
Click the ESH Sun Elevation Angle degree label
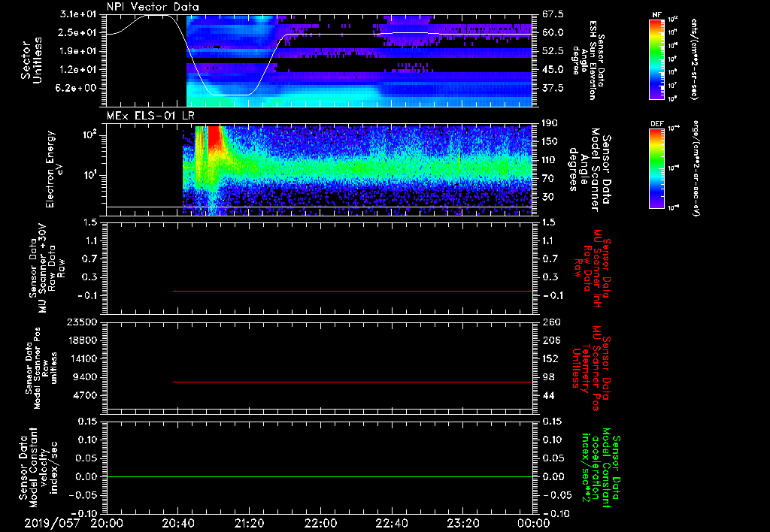tap(588, 60)
